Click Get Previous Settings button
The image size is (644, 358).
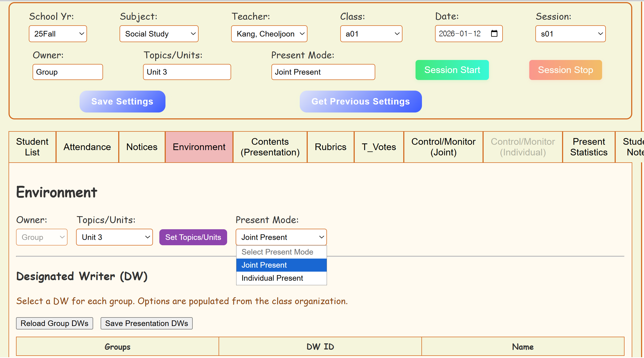[x=360, y=101]
